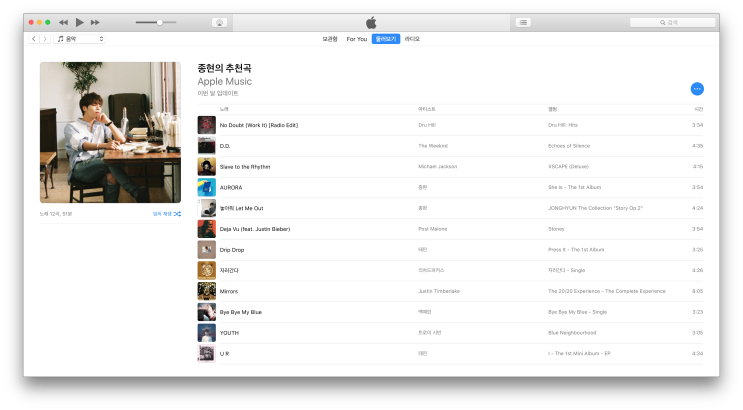This screenshot has height=410, width=743.
Task: Click album Blue Neighbourhood
Action: point(572,333)
